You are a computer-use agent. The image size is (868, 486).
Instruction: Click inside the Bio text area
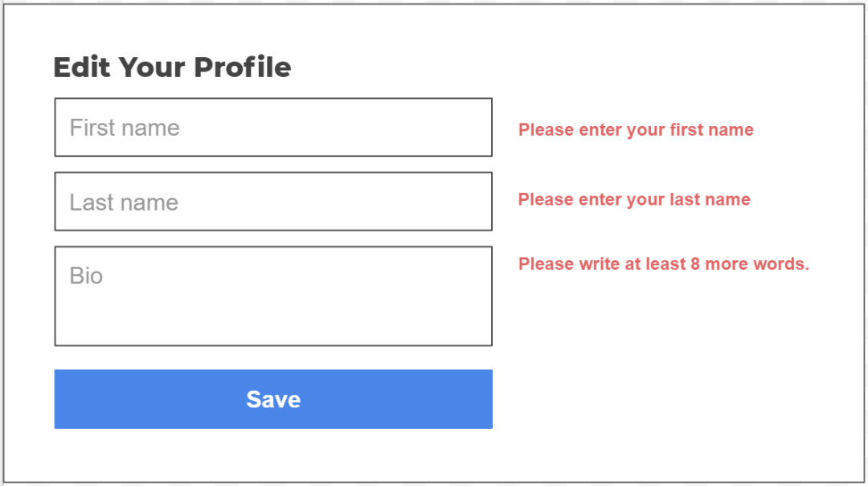pos(273,296)
